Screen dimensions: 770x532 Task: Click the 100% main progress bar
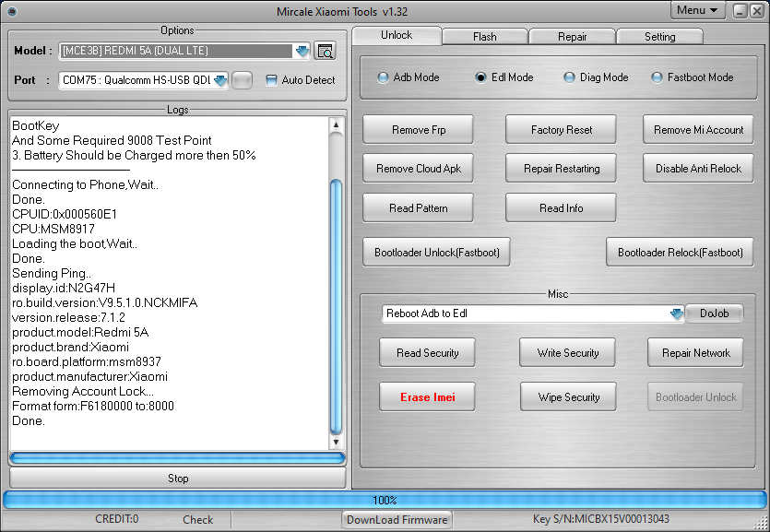pyautogui.click(x=385, y=500)
